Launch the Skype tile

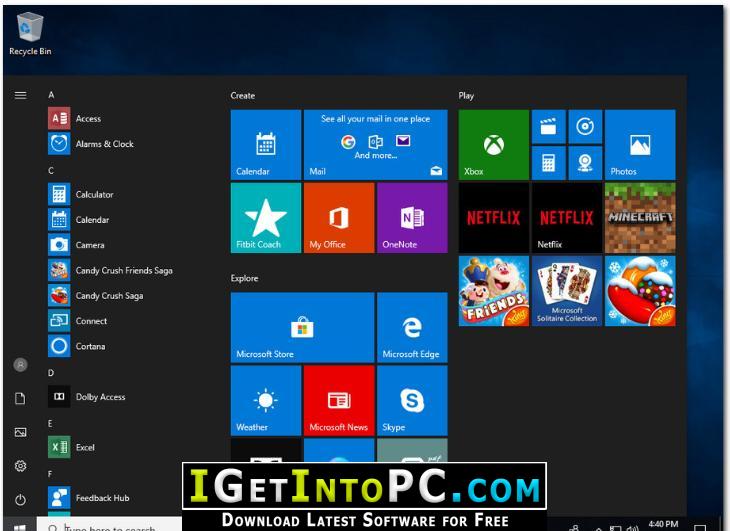(412, 401)
